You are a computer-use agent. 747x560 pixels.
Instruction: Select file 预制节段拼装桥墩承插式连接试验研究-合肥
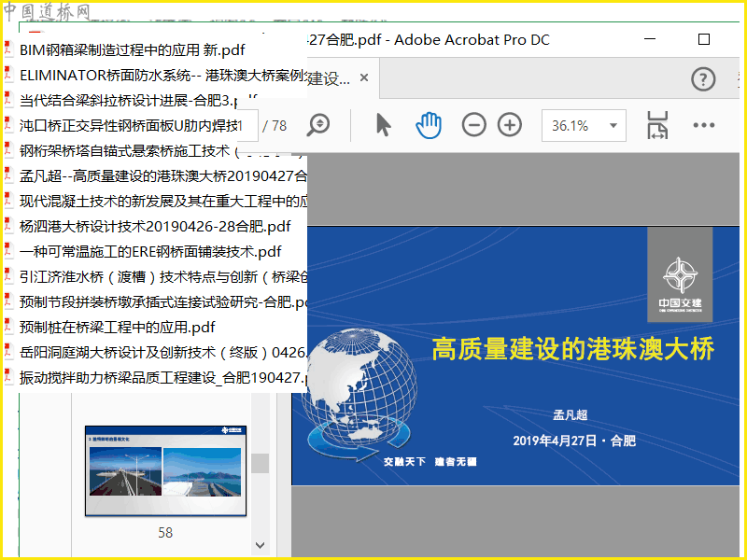click(163, 301)
